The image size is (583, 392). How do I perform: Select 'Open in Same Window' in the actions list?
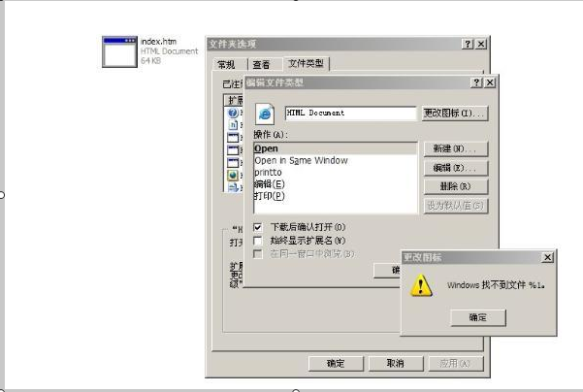click(x=301, y=160)
